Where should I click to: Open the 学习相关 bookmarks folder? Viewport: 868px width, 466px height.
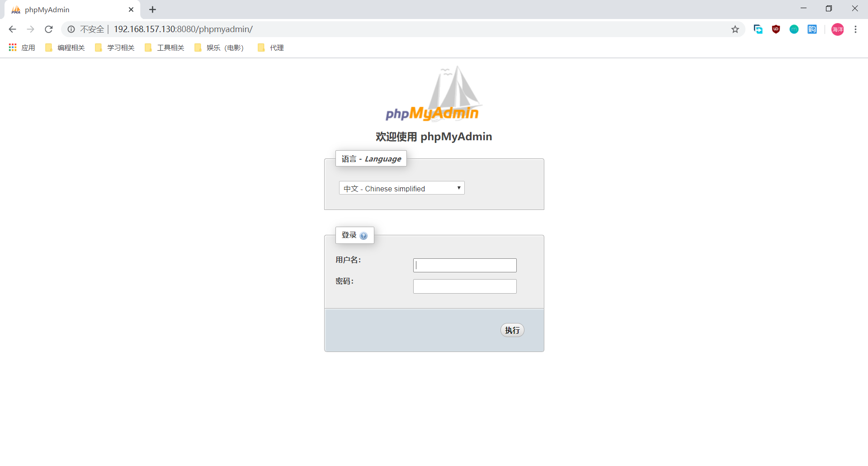click(x=115, y=48)
